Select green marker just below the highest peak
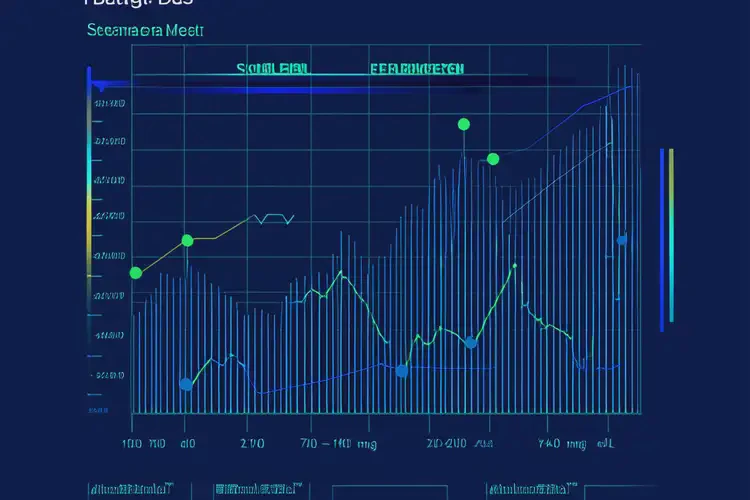Image resolution: width=750 pixels, height=500 pixels. pos(492,159)
